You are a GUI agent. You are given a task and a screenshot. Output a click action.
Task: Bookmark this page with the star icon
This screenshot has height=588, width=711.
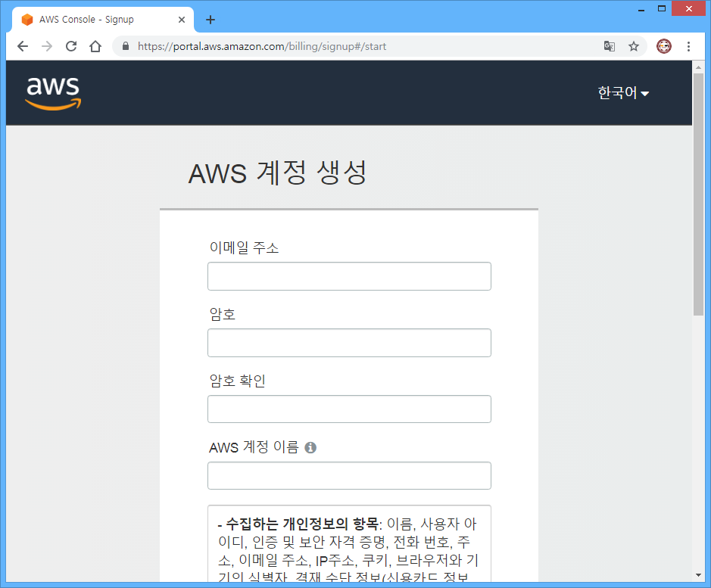pyautogui.click(x=634, y=46)
